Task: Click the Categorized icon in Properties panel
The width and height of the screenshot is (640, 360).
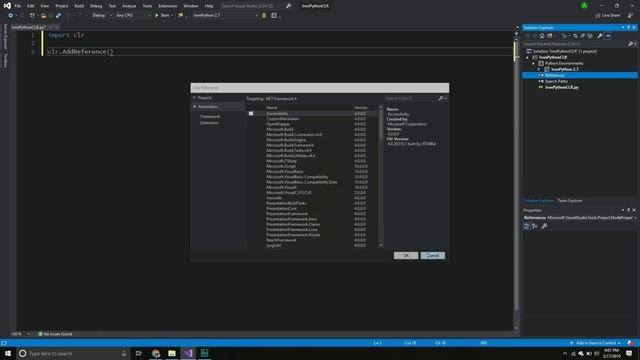Action: (527, 226)
